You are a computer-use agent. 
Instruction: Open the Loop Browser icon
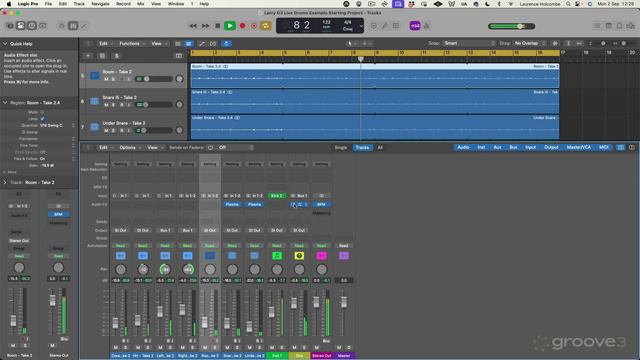click(x=620, y=26)
